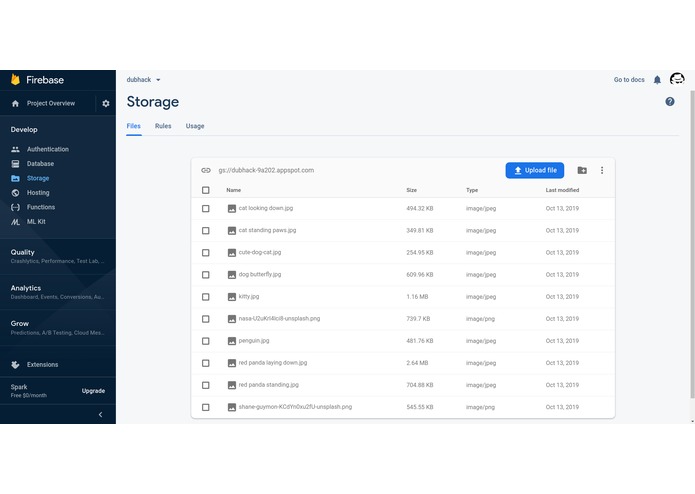Open notifications bell icon
This screenshot has height=494, width=695.
coord(657,80)
